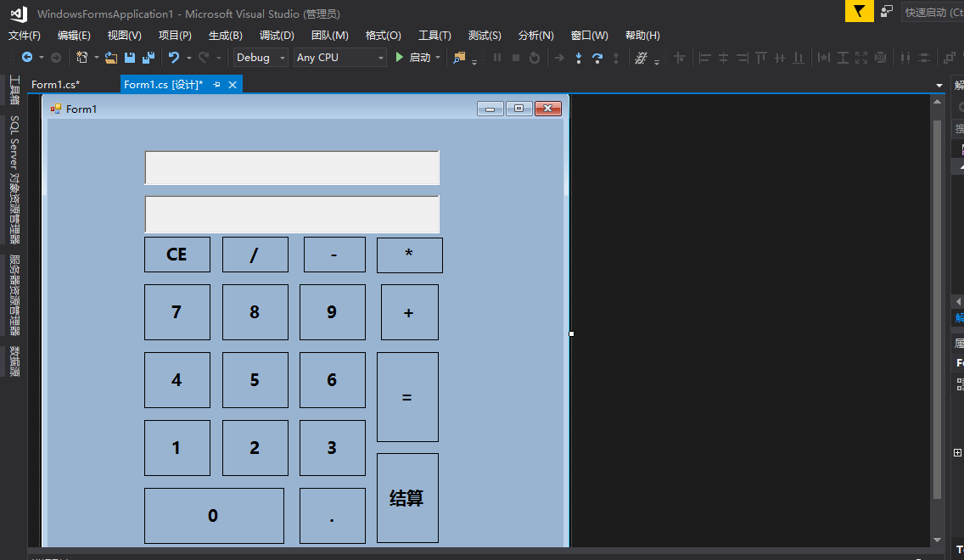Expand the 启动 button dropdown arrow
Screen dimensions: 964x560
pos(439,58)
